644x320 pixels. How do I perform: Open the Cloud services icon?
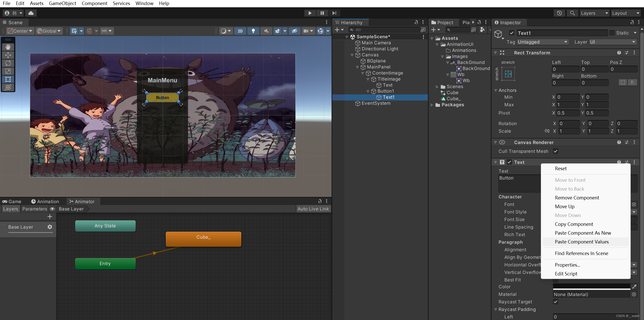(31, 13)
